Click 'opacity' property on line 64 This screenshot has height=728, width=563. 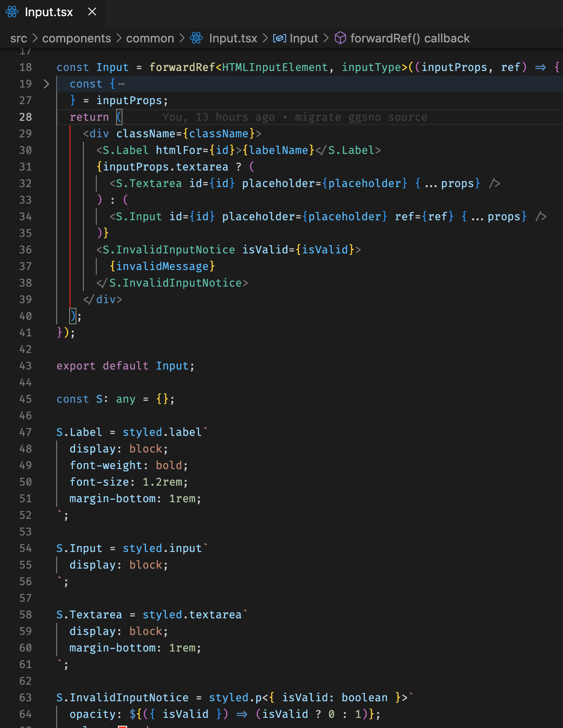coord(93,714)
